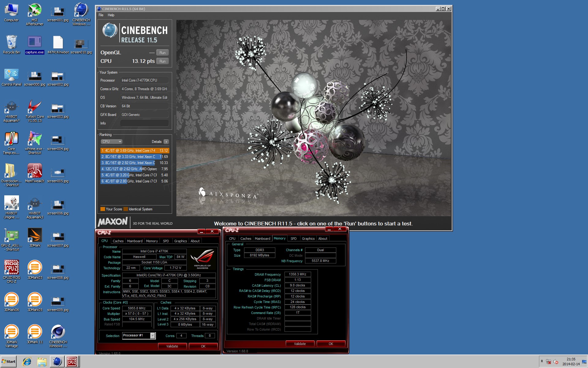This screenshot has height=368, width=588.
Task: Click OK in right CPU-Z memory window
Action: (x=331, y=344)
